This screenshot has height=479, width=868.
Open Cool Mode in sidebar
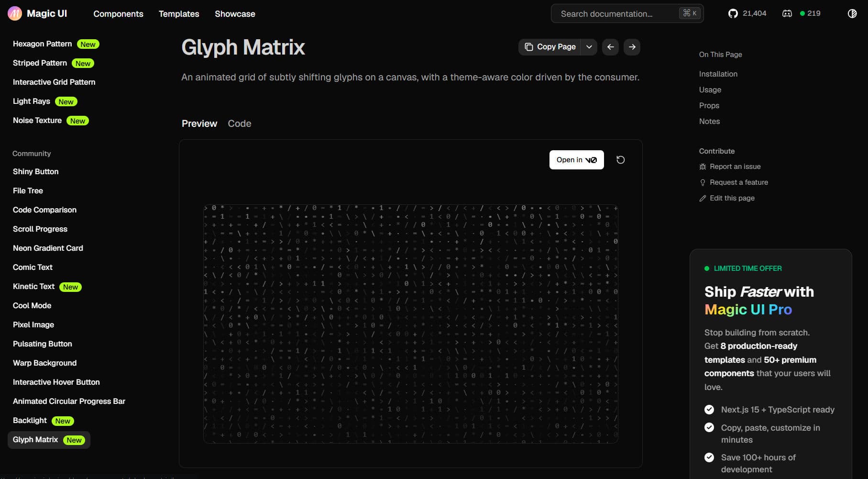(32, 305)
